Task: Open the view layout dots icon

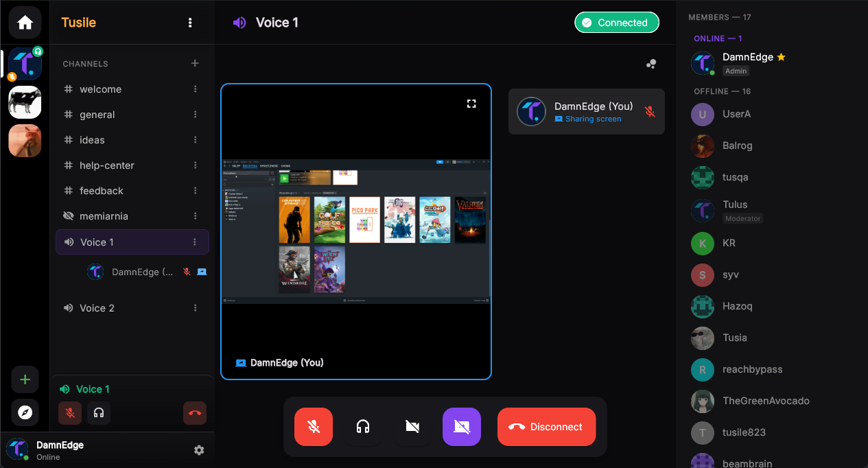Action: 651,64
